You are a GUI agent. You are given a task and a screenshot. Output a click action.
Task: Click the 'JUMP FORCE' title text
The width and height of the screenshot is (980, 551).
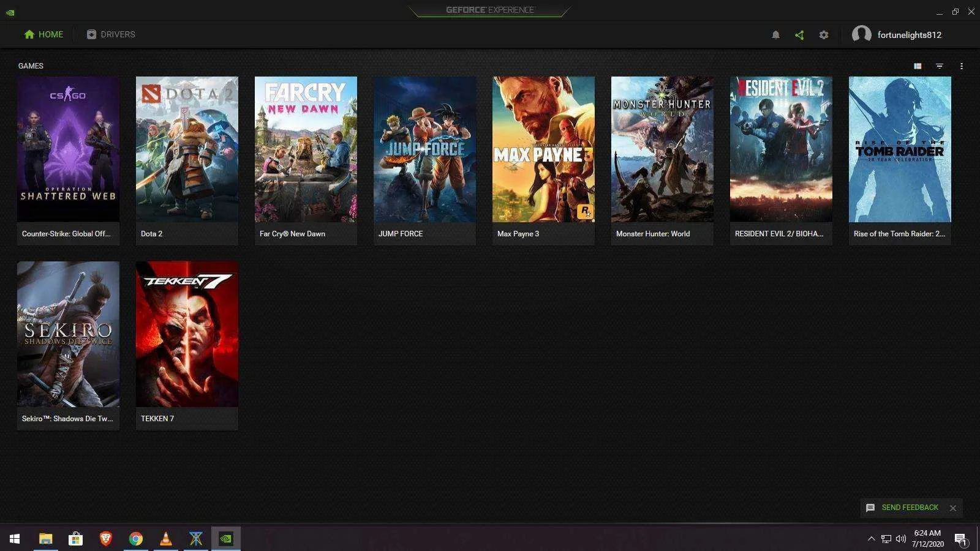[401, 234]
